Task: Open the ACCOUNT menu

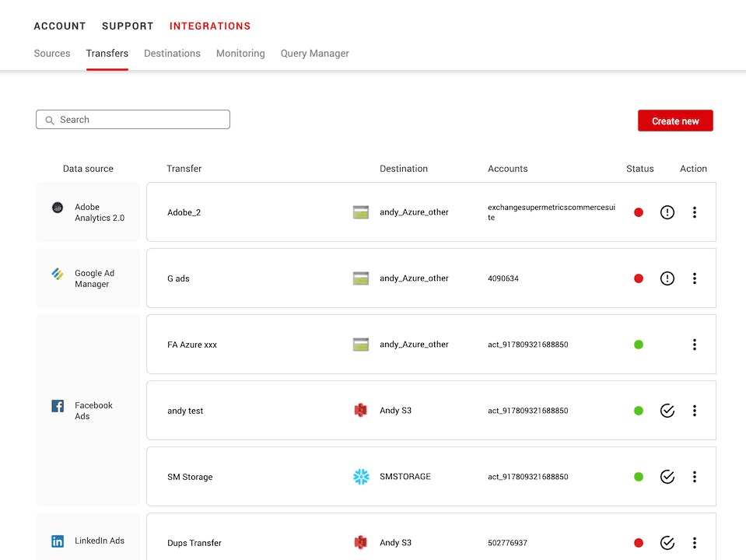Action: [x=59, y=26]
